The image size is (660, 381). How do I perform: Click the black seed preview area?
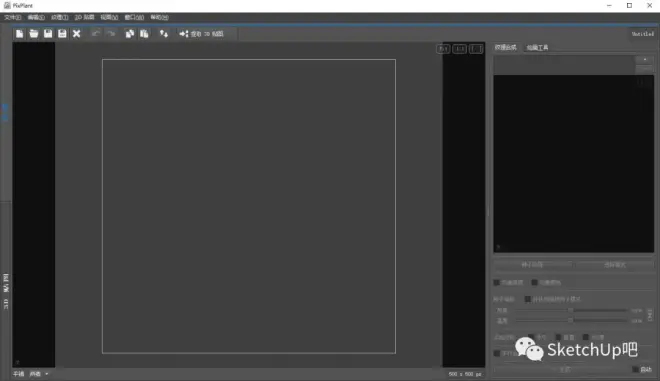pyautogui.click(x=574, y=164)
